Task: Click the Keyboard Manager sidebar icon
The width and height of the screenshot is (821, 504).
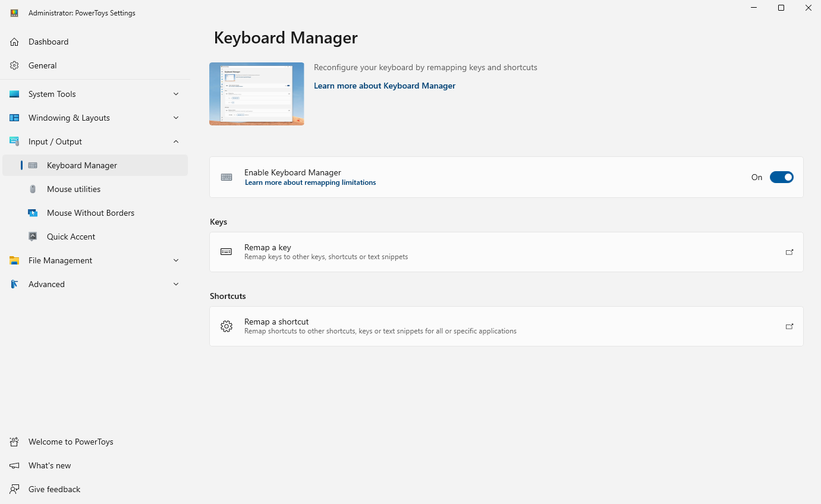Action: pos(33,165)
